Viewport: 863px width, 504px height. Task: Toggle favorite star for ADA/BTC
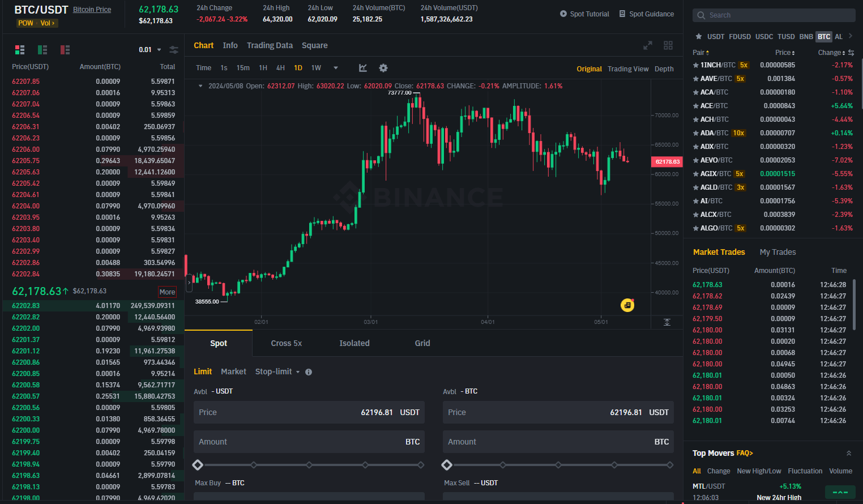696,133
